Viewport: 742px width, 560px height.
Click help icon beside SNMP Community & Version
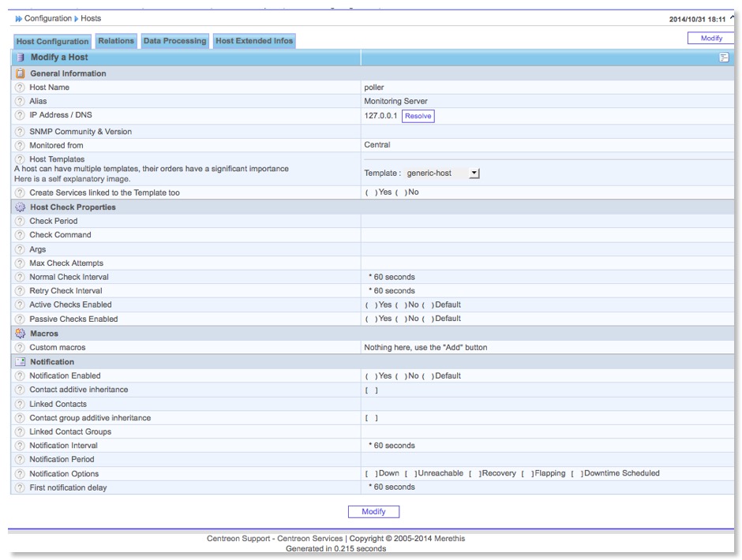(x=20, y=132)
